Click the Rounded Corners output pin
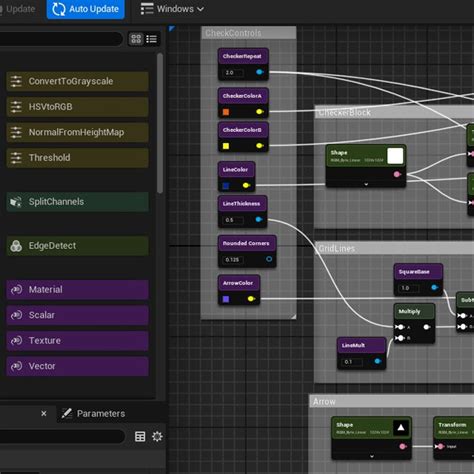 [269, 259]
